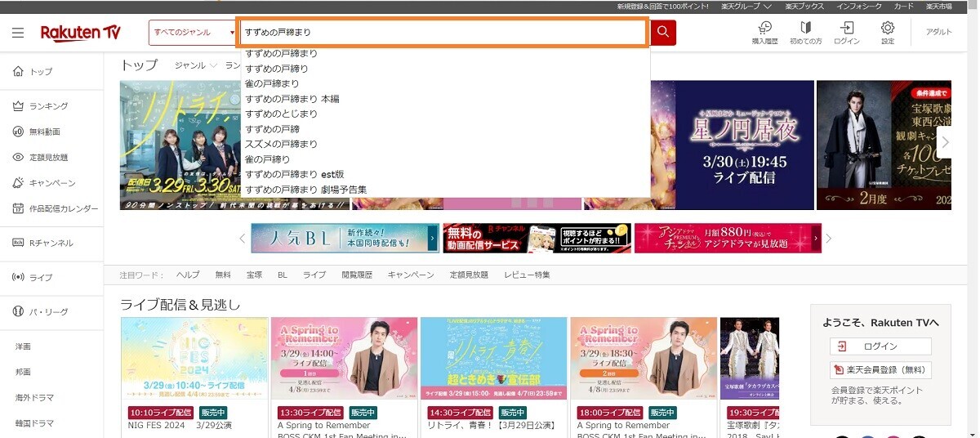The width and height of the screenshot is (980, 438).
Task: Click the red search magnifier button
Action: pyautogui.click(x=663, y=32)
